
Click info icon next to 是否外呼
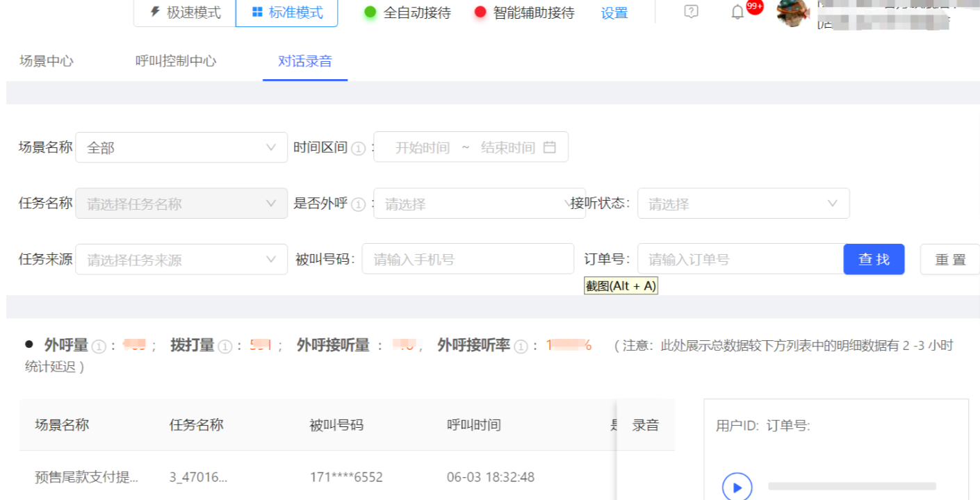coord(358,204)
